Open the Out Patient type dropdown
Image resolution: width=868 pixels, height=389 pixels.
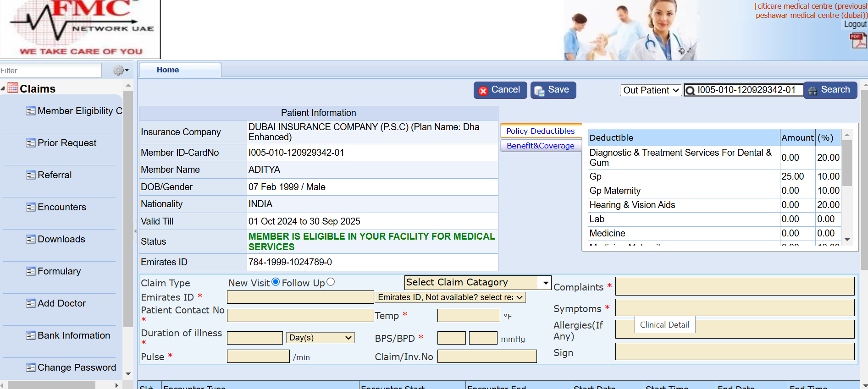tap(650, 90)
